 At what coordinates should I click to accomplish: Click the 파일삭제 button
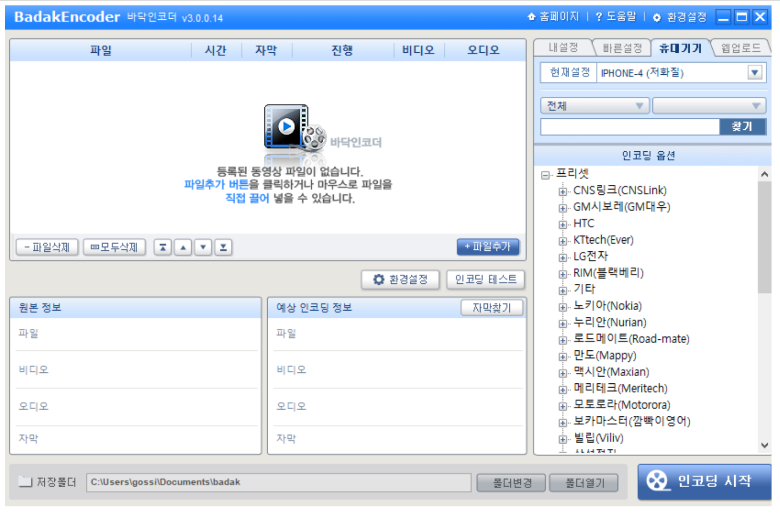[x=47, y=247]
